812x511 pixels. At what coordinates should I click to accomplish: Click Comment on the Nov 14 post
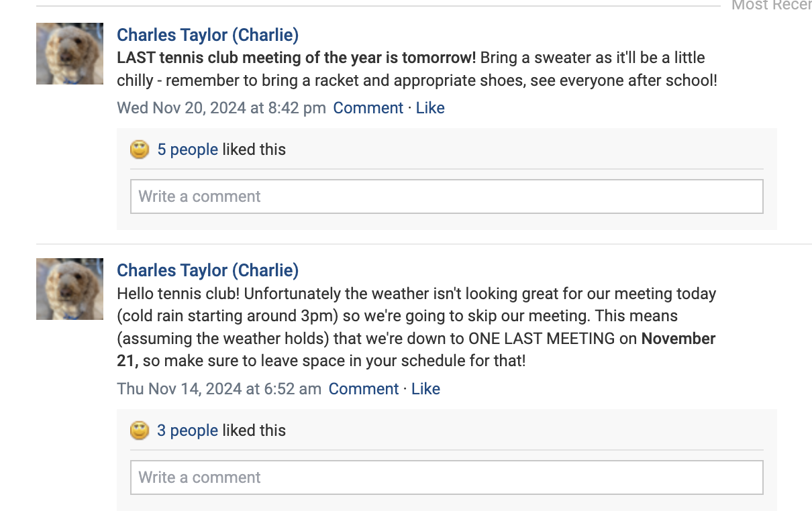(x=363, y=389)
